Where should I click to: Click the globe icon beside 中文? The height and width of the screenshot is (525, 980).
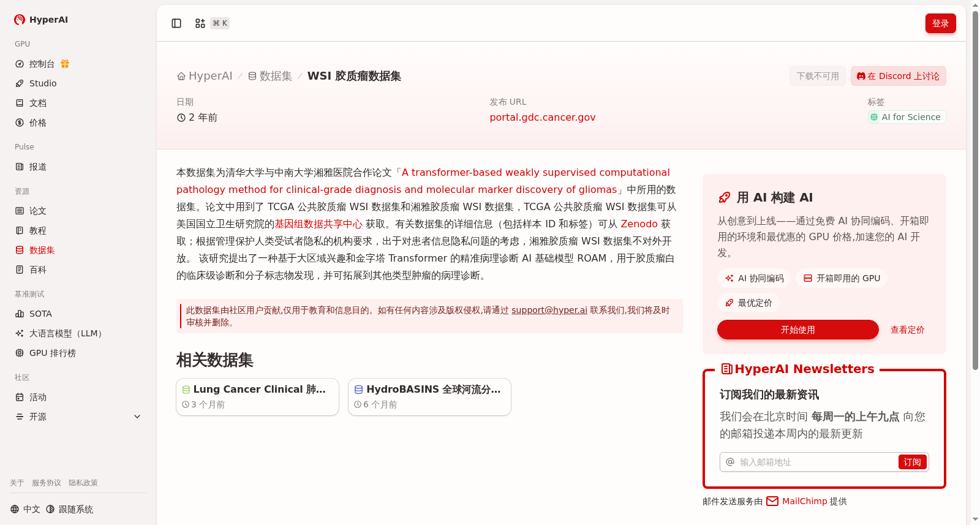click(15, 509)
